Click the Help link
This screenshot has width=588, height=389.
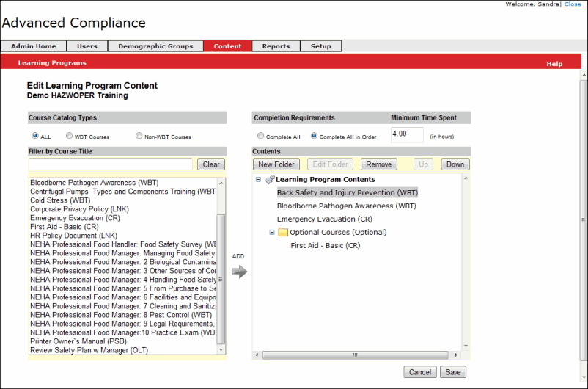554,64
